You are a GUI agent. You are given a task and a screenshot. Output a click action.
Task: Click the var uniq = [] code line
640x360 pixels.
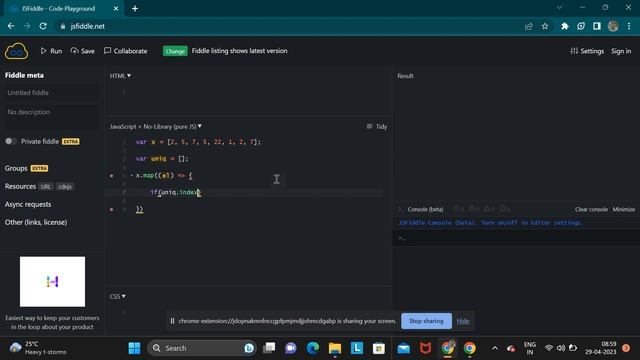tap(162, 159)
